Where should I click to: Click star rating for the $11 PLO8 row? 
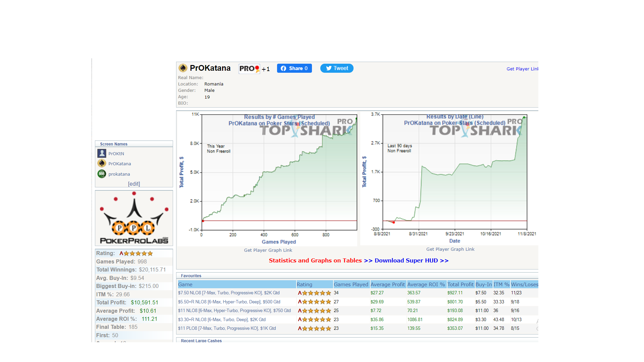[x=314, y=328]
